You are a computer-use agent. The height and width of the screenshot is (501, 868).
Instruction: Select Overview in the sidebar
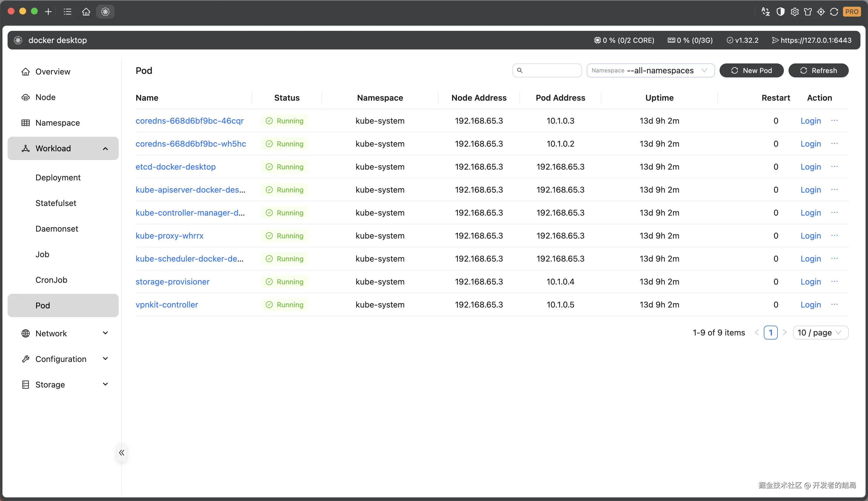click(53, 72)
